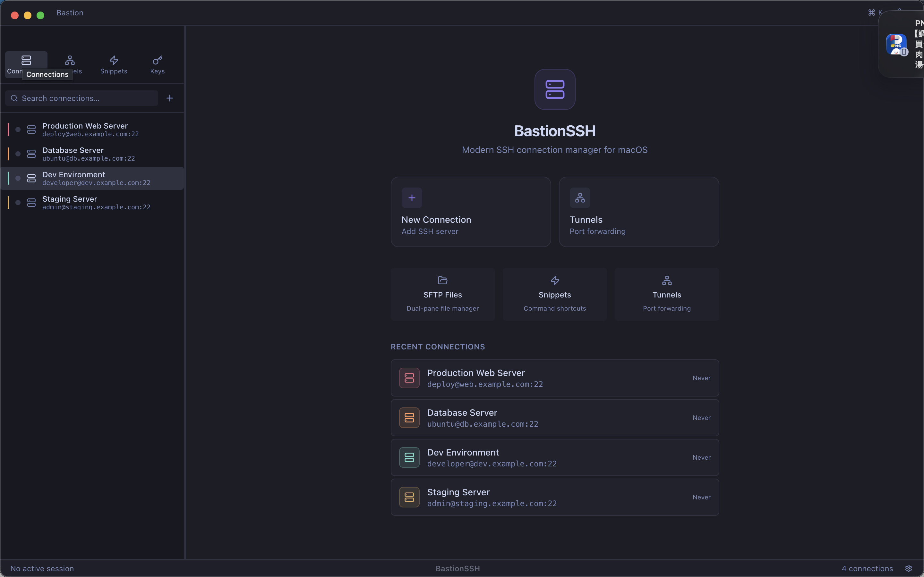Open the Tunnels panel icon in the sidebar toolbar
The height and width of the screenshot is (577, 924).
(70, 60)
